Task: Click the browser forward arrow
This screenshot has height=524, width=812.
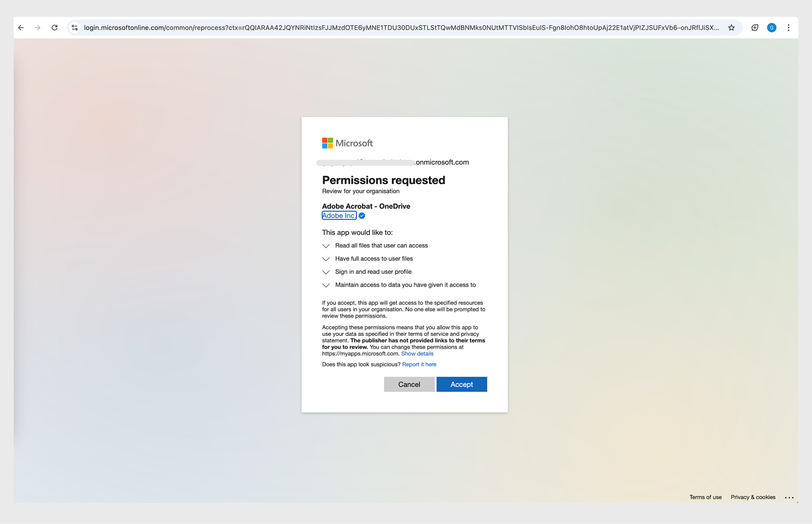Action: [x=38, y=27]
